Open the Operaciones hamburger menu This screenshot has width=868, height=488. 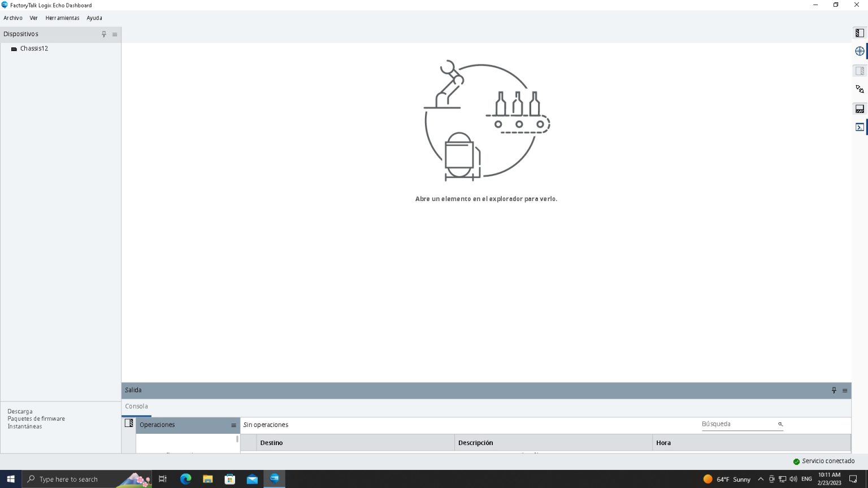point(233,425)
